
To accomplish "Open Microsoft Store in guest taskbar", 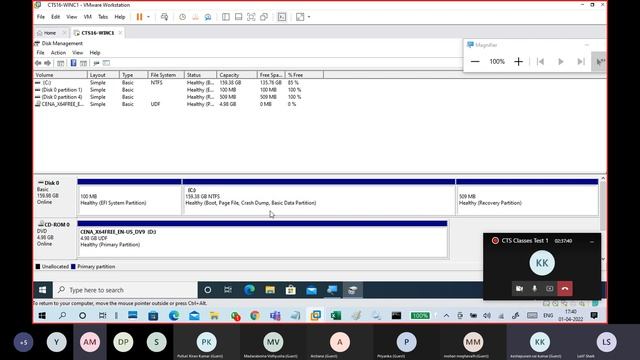I will click(x=291, y=290).
